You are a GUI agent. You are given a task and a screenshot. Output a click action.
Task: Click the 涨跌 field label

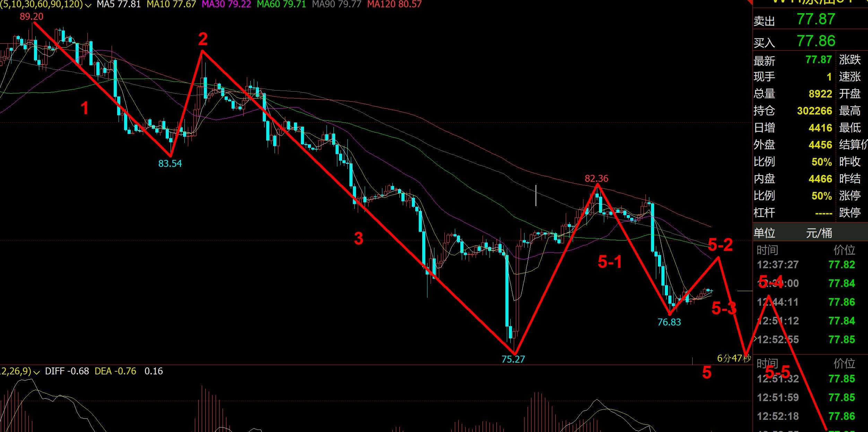pos(850,60)
